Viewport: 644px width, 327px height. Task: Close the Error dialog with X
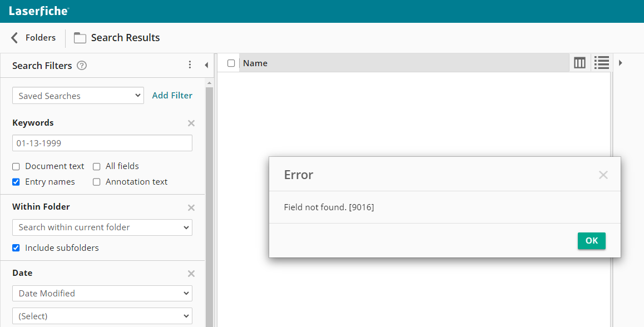603,175
